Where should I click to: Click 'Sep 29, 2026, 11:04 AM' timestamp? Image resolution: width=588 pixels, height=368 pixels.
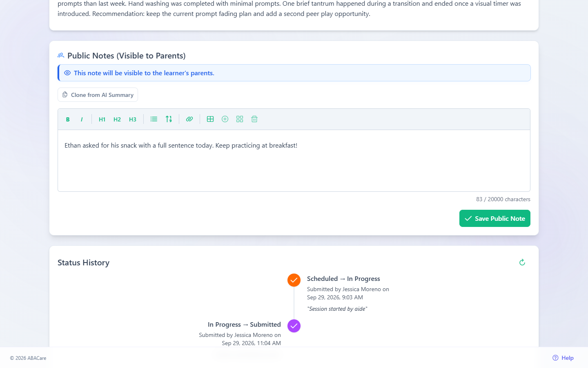click(252, 343)
